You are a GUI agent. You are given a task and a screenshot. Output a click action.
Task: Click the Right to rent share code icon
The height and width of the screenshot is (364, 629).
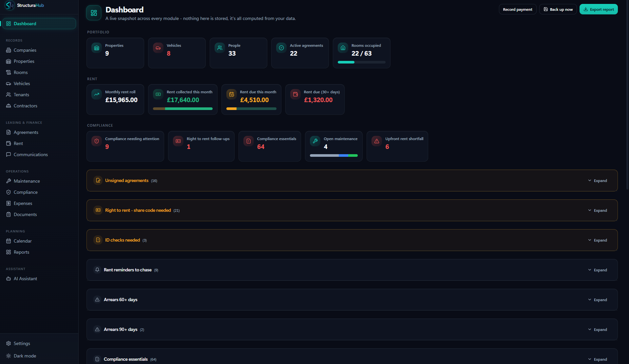98,210
